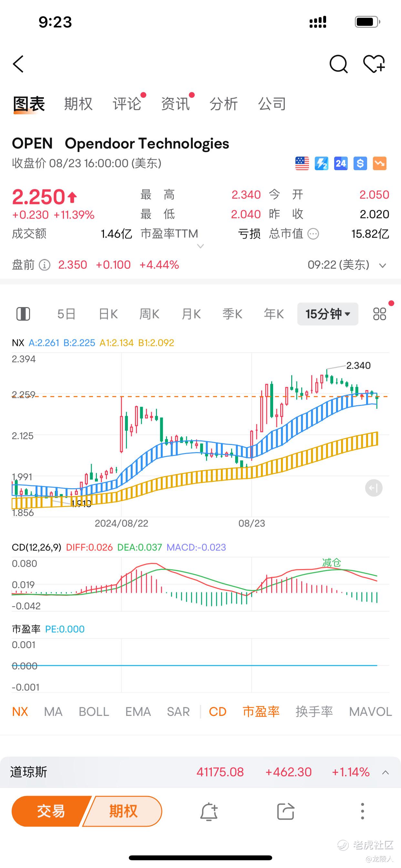Tap the blue dollar sign icon

(360, 163)
